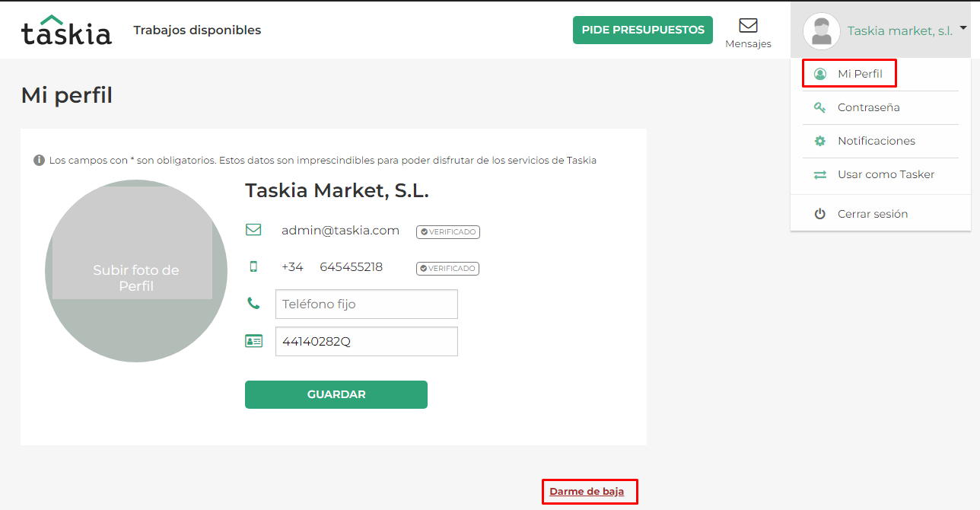Click the ID card icon

[253, 341]
